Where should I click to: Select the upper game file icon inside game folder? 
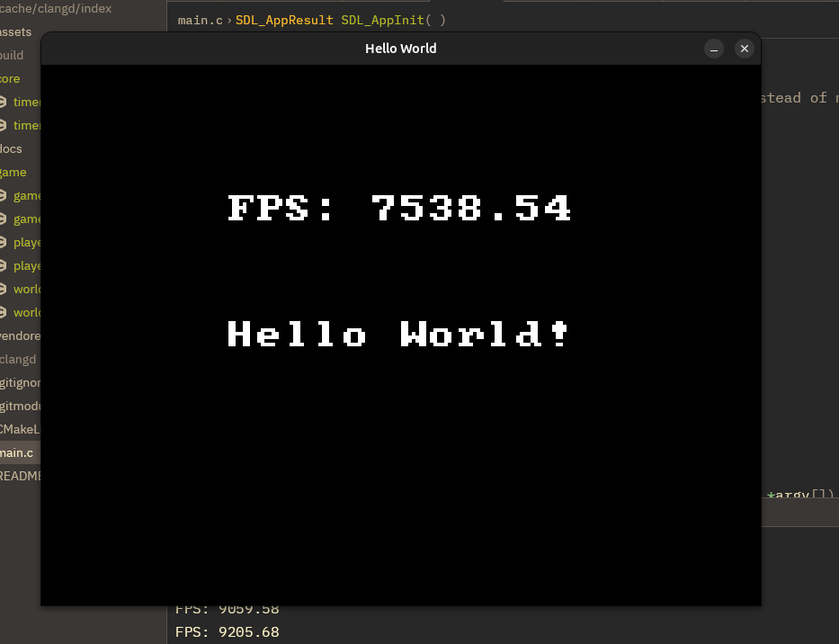click(x=4, y=195)
